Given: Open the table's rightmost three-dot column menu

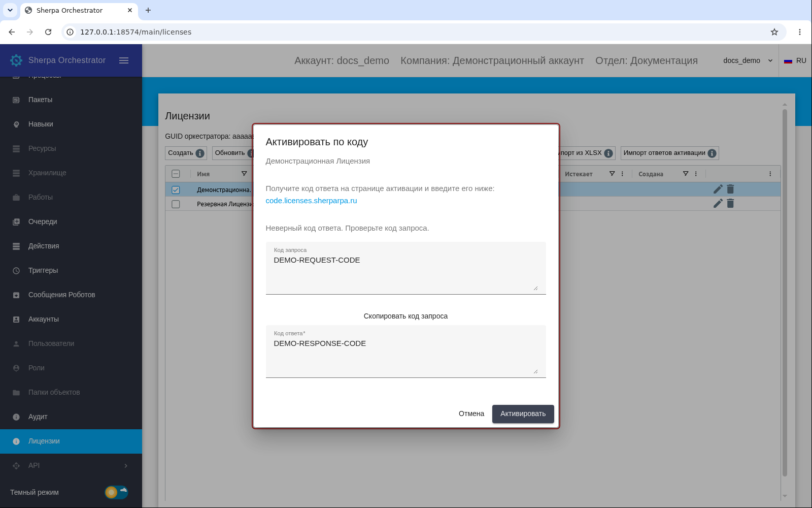Looking at the screenshot, I should (x=770, y=174).
